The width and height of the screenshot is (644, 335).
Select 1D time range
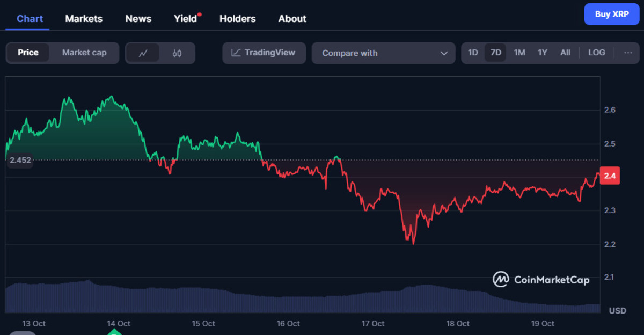[473, 53]
